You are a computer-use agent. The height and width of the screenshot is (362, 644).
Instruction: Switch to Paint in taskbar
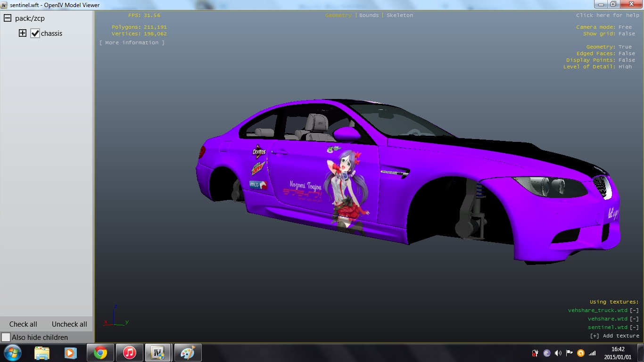pyautogui.click(x=188, y=352)
